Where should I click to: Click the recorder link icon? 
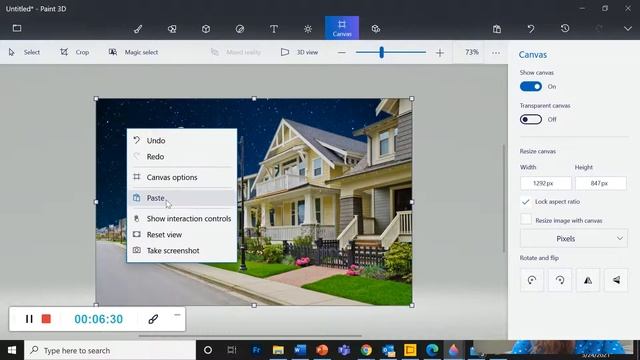pos(153,319)
